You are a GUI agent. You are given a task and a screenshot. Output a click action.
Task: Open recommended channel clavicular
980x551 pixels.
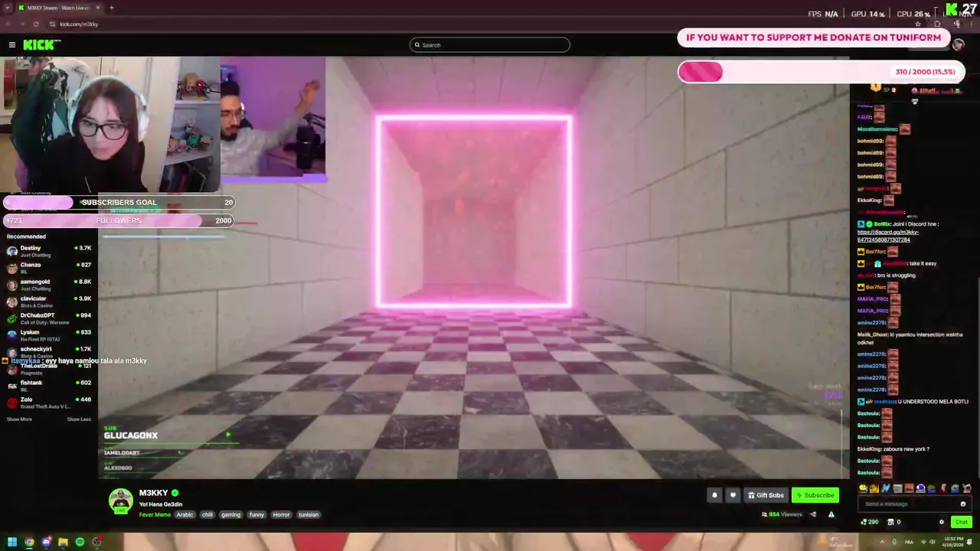48,302
